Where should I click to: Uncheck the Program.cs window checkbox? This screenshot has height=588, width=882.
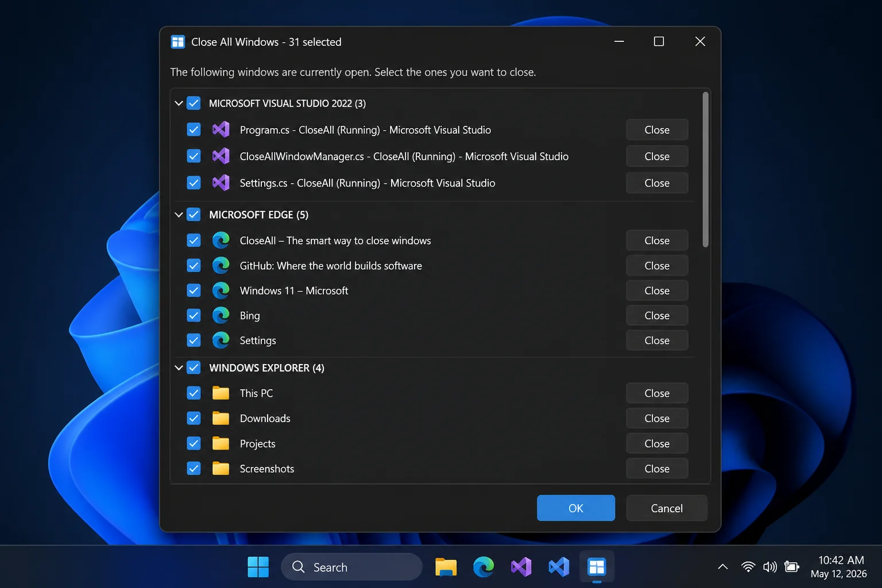[x=194, y=130]
